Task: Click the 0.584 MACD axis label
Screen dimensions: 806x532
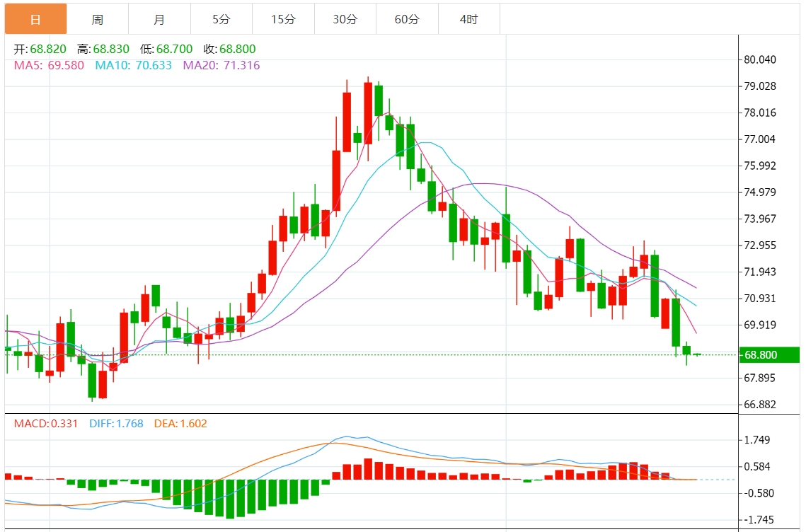Action: (757, 467)
